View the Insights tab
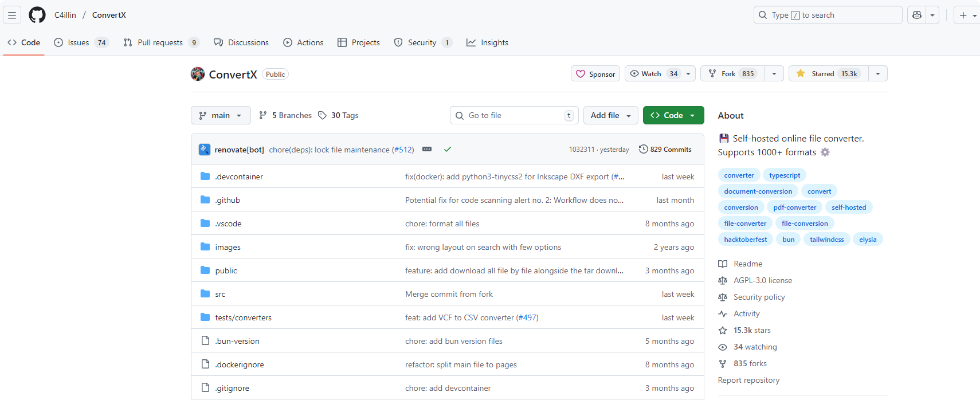Image resolution: width=980 pixels, height=400 pixels. (487, 42)
